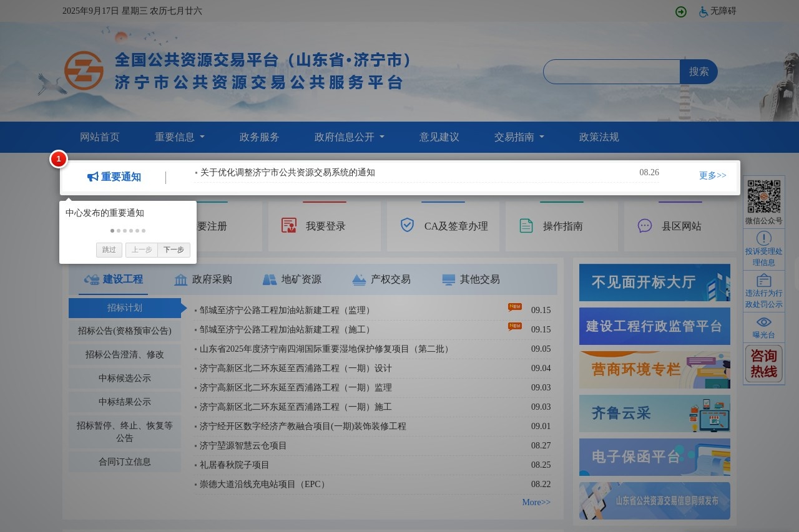Open the 违法行为行政处罚公示 clipboard icon
Viewport: 799px width, 532px height.
pyautogui.click(x=763, y=279)
